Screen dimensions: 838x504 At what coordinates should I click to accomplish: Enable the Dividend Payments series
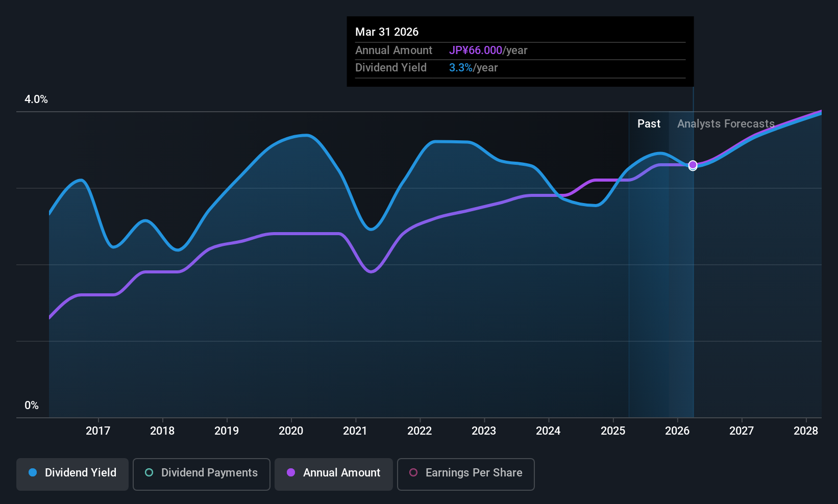click(201, 473)
